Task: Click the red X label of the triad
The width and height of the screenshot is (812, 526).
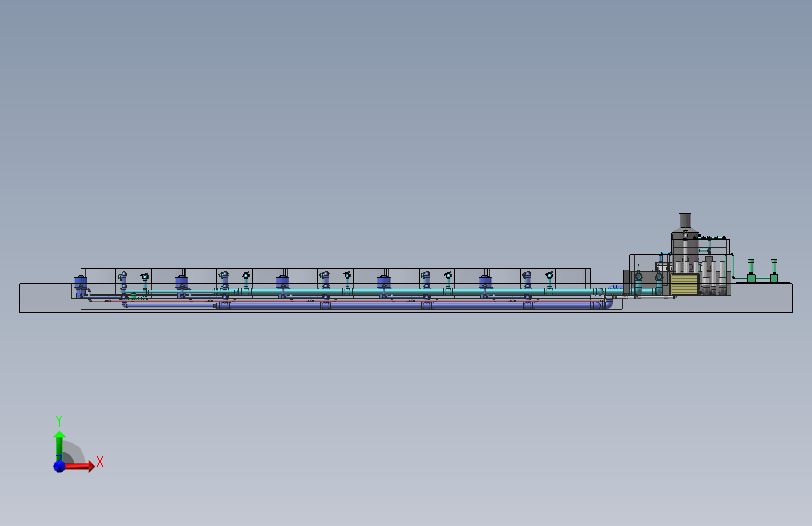Action: coord(100,461)
